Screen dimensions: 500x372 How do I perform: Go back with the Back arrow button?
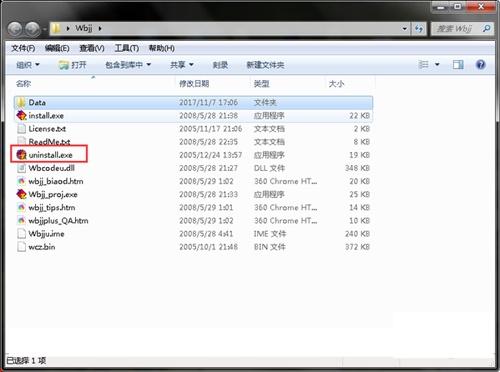coord(15,29)
